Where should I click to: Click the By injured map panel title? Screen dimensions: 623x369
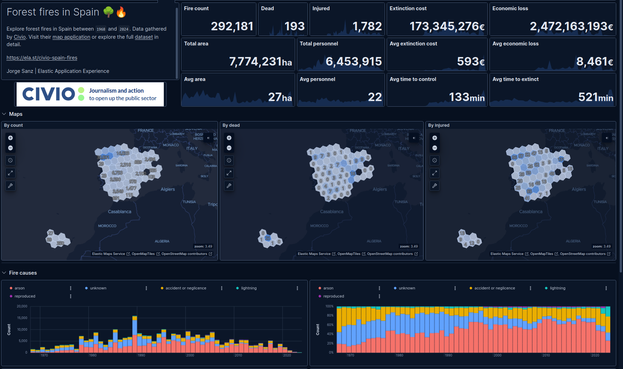[x=439, y=126]
